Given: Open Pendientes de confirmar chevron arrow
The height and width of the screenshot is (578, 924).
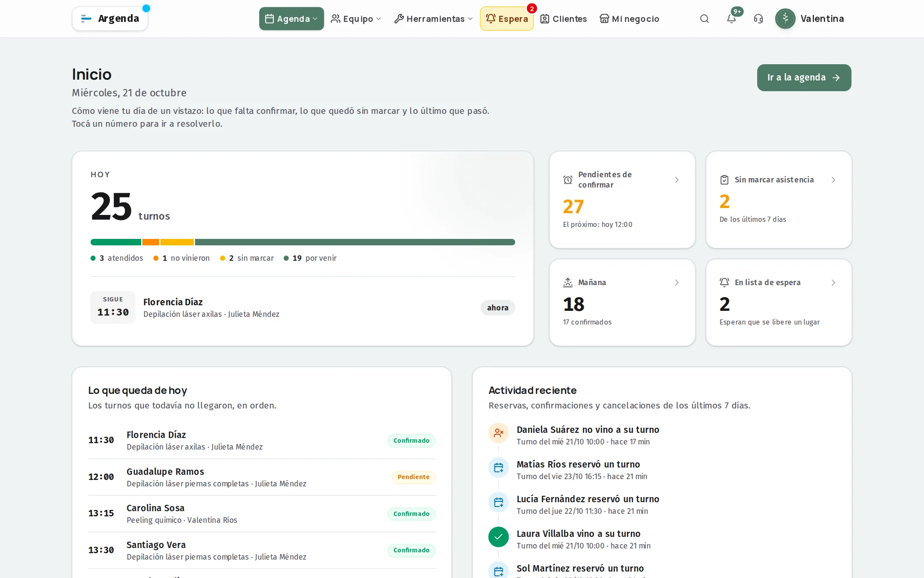Looking at the screenshot, I should [677, 180].
